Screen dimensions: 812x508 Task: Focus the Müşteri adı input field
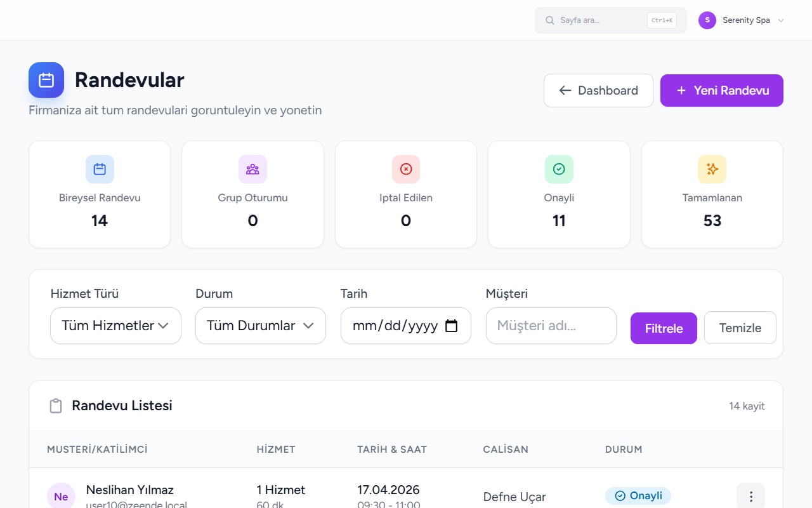tap(551, 326)
